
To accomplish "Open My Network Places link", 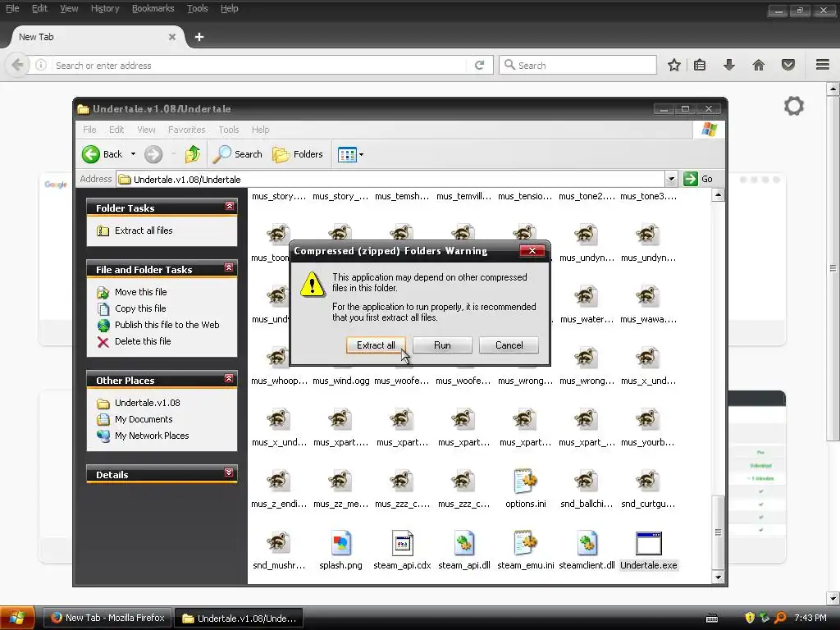I will coord(152,436).
